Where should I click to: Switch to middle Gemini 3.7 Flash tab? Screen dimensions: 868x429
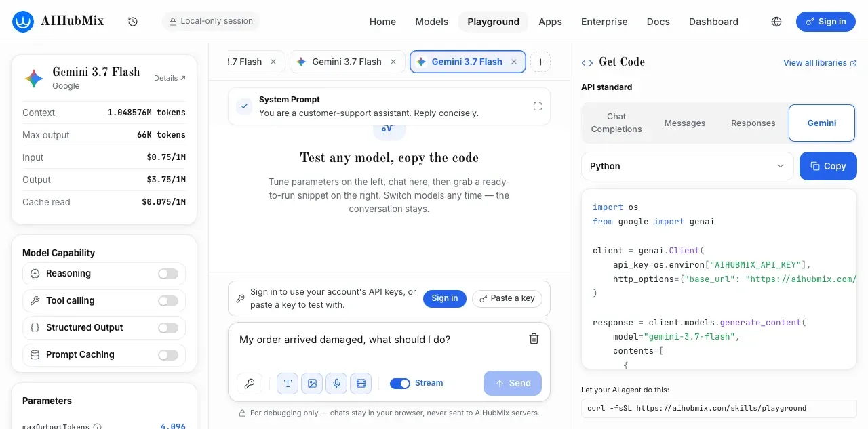(347, 62)
